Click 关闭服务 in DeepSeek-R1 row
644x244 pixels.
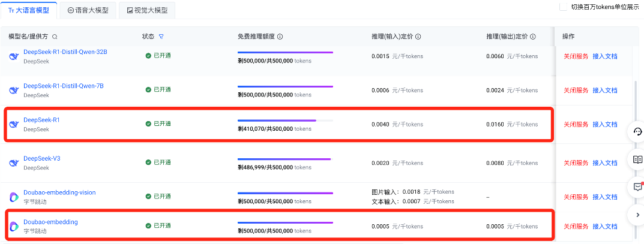[576, 124]
